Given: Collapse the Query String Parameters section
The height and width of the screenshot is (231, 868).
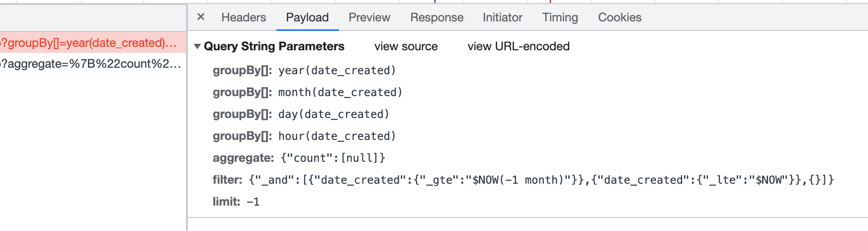Looking at the screenshot, I should pyautogui.click(x=197, y=46).
